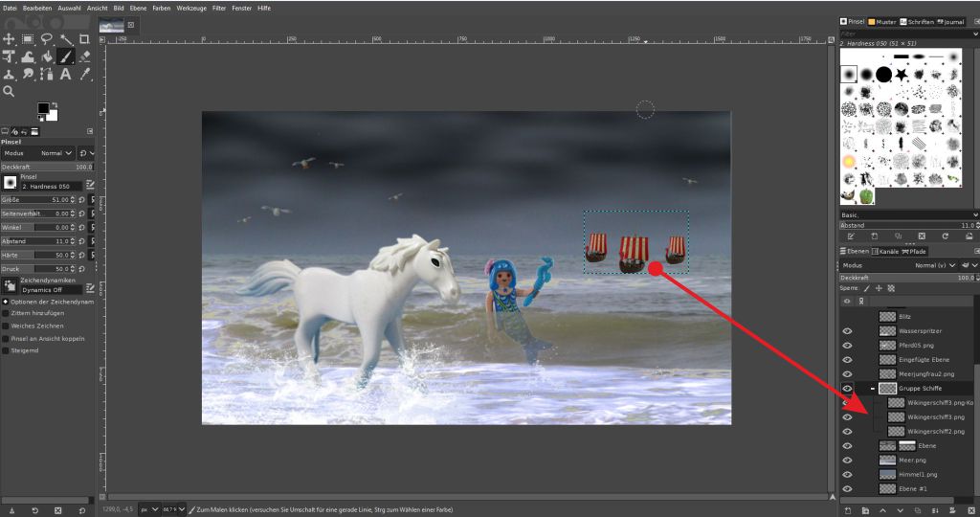Open the brushes dock tab menu

(x=976, y=21)
